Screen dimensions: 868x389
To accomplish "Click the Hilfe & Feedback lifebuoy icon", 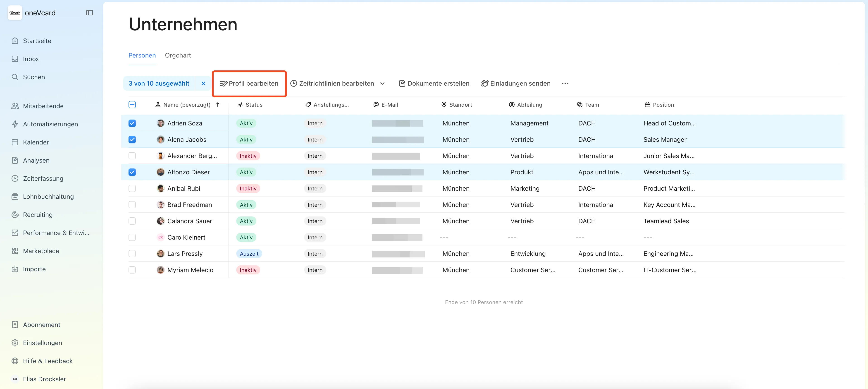I will tap(15, 361).
